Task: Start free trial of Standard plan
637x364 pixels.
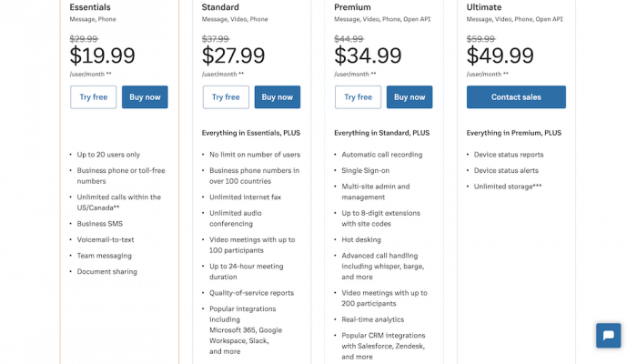Action: (x=226, y=97)
